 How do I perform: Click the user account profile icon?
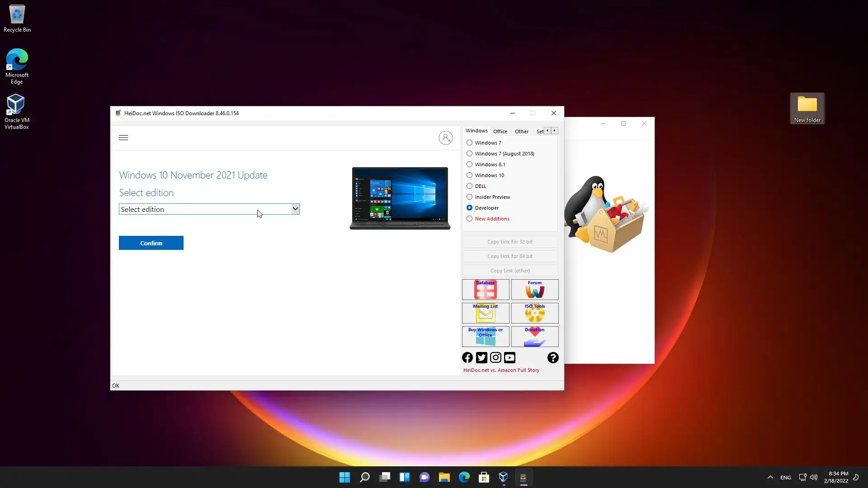445,138
